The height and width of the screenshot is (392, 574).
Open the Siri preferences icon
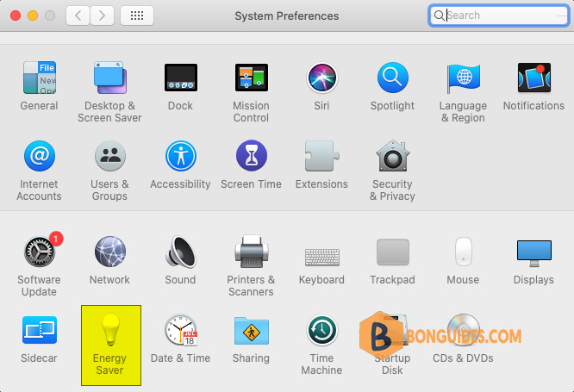coord(321,78)
